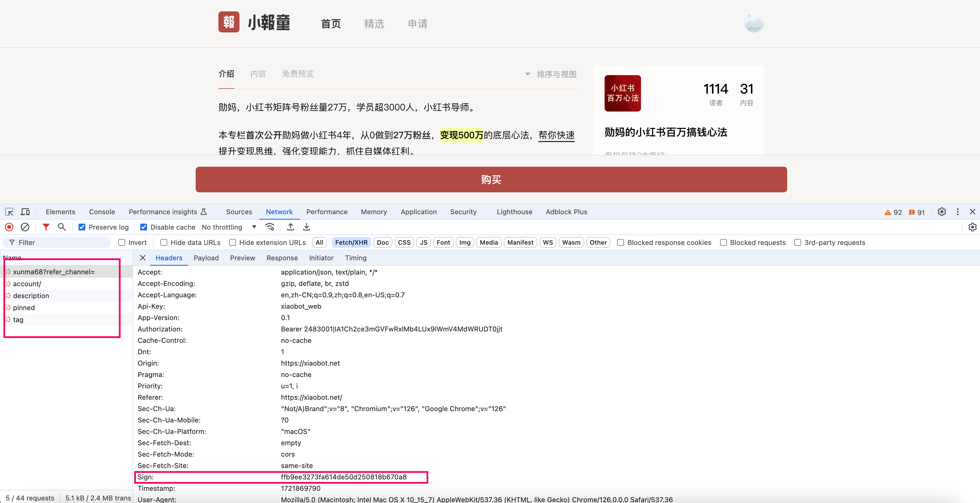
Task: Open the No throttling dropdown
Action: pos(230,227)
